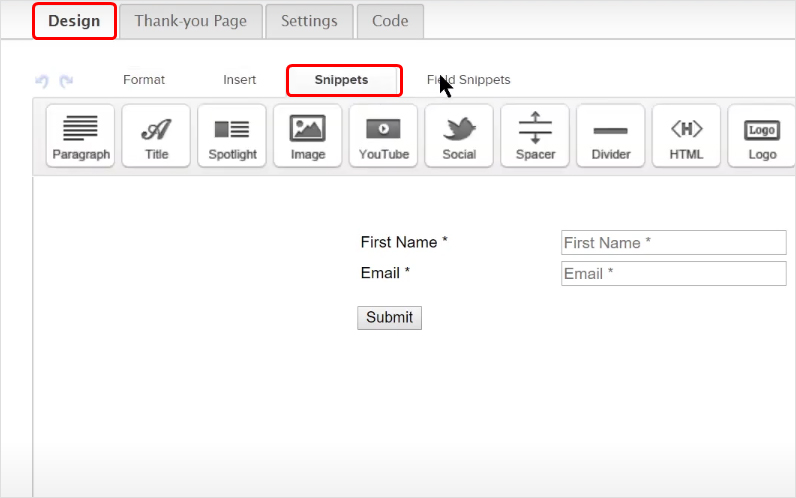This screenshot has width=796, height=498.
Task: Select the Snippets toolbar tab
Action: (x=342, y=80)
